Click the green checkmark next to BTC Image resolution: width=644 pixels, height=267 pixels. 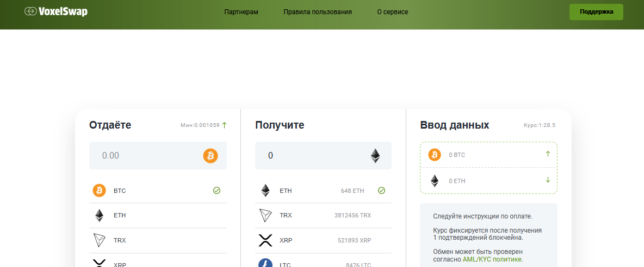point(216,191)
